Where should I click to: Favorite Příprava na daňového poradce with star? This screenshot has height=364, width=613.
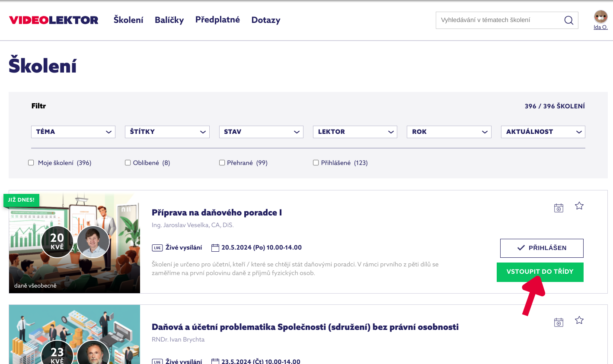pos(579,206)
